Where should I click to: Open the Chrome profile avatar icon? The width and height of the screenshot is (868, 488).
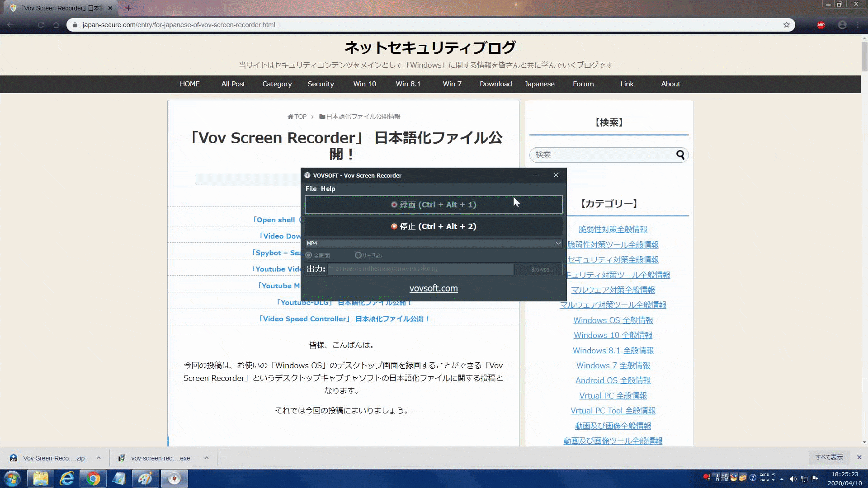842,25
